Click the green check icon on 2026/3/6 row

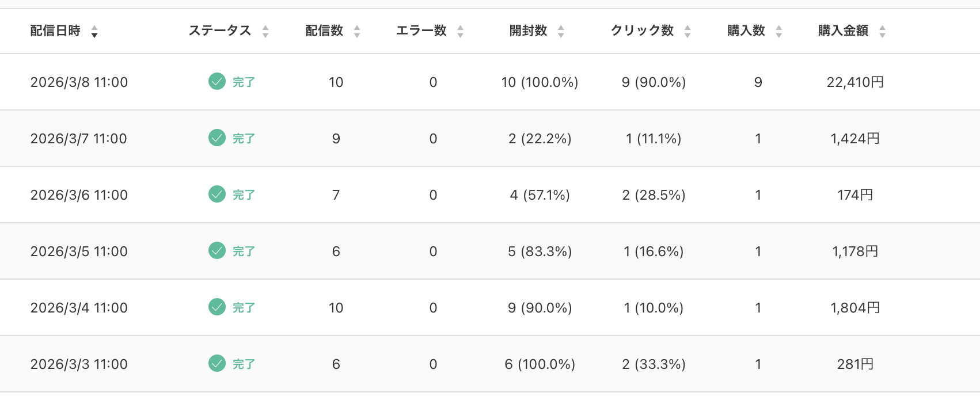216,195
